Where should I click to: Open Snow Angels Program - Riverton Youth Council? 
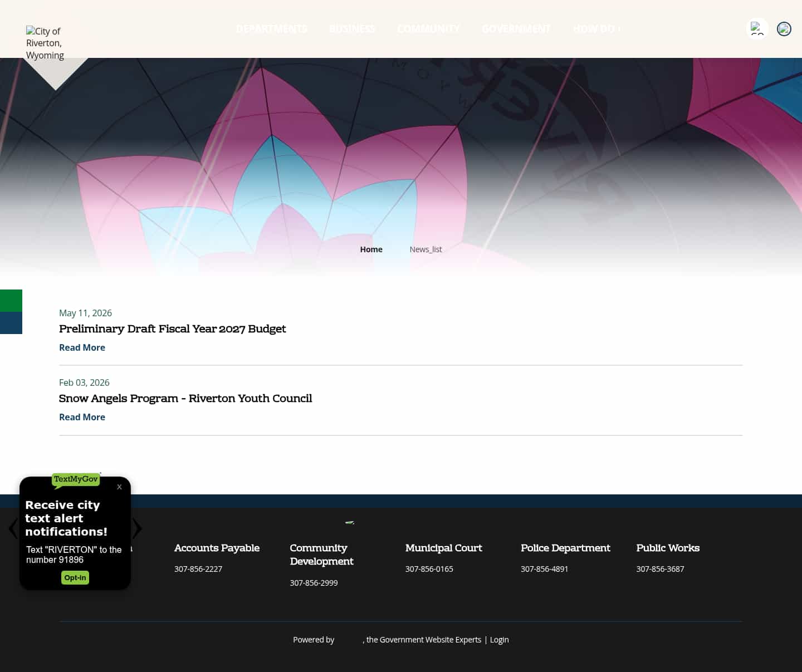[185, 399]
